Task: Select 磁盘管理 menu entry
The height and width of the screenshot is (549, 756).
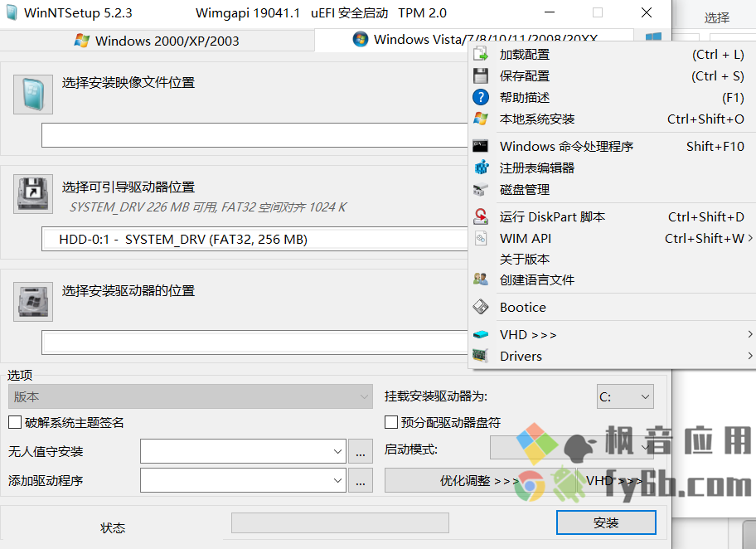Action: (x=612, y=190)
